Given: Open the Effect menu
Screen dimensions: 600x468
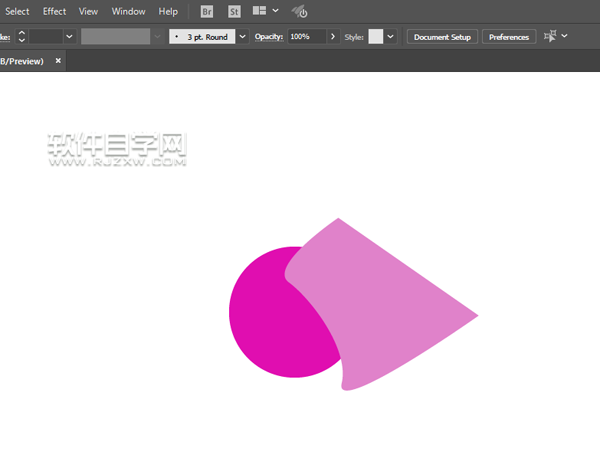Looking at the screenshot, I should pos(54,12).
